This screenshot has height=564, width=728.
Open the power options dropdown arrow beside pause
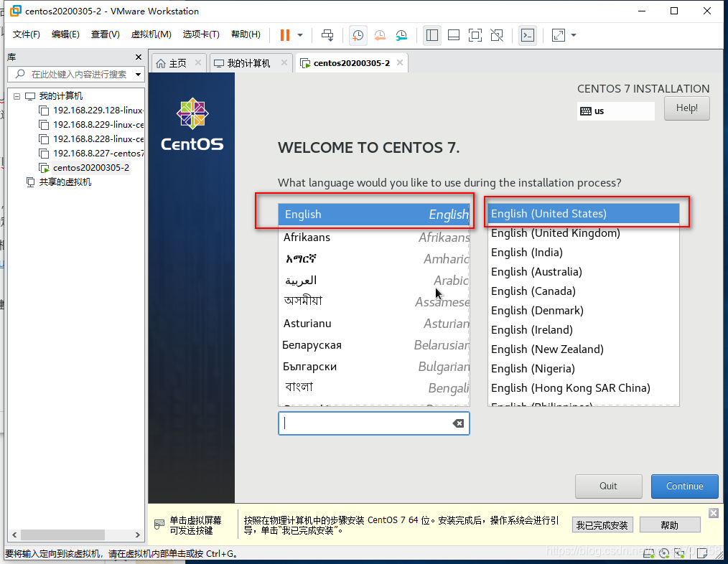click(300, 35)
